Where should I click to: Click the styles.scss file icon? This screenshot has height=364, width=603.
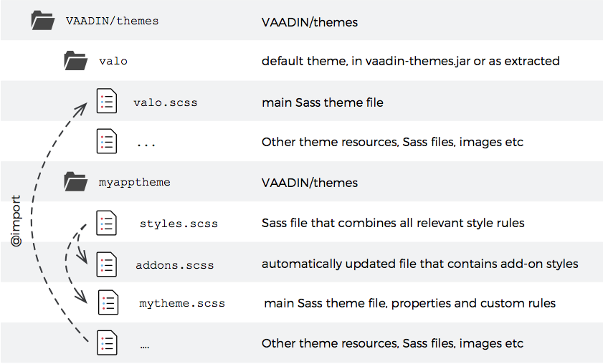point(107,223)
